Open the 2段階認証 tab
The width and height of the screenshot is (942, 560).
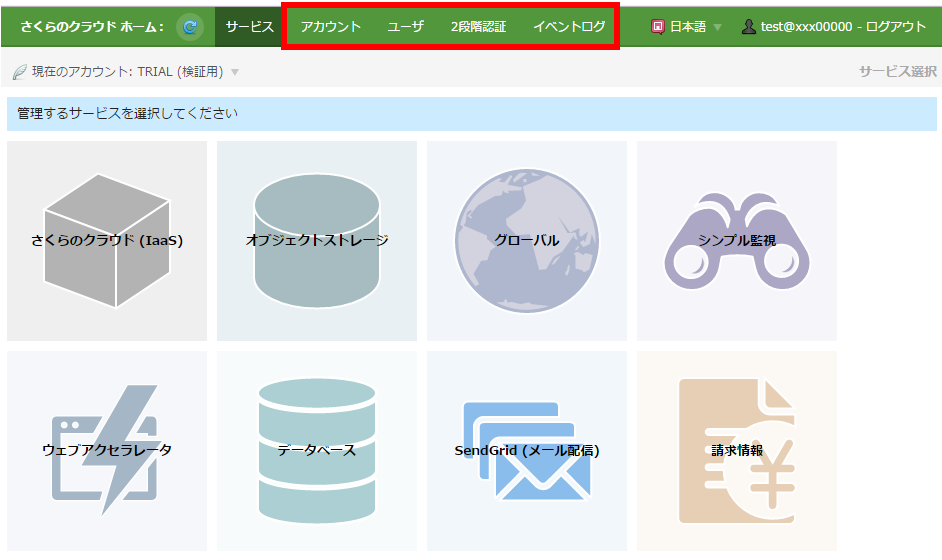478,27
